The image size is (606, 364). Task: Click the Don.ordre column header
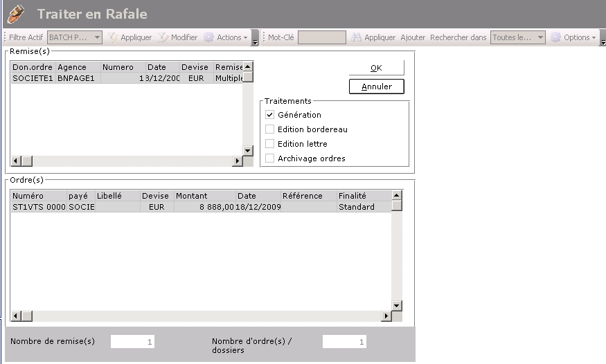pos(33,67)
